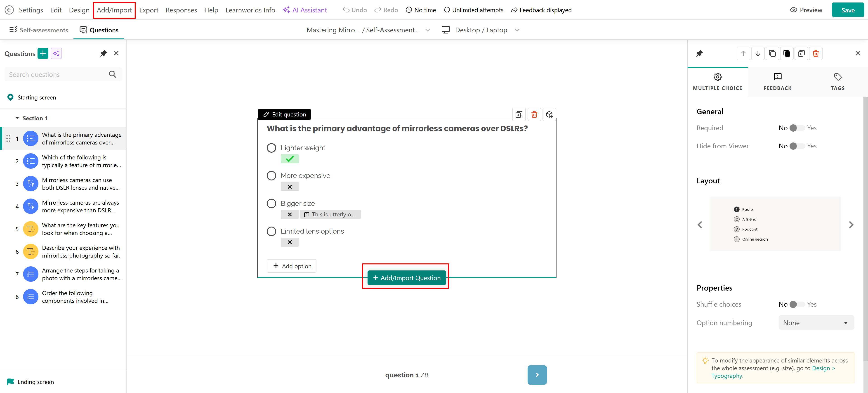Collapse Section 1 in questions list
Image resolution: width=868 pixels, height=393 pixels.
[x=17, y=118]
